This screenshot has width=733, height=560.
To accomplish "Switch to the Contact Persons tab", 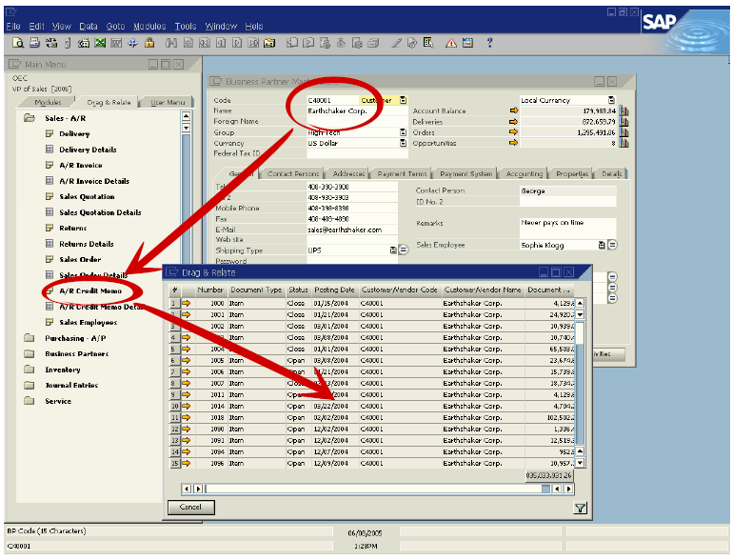I will pos(293,173).
